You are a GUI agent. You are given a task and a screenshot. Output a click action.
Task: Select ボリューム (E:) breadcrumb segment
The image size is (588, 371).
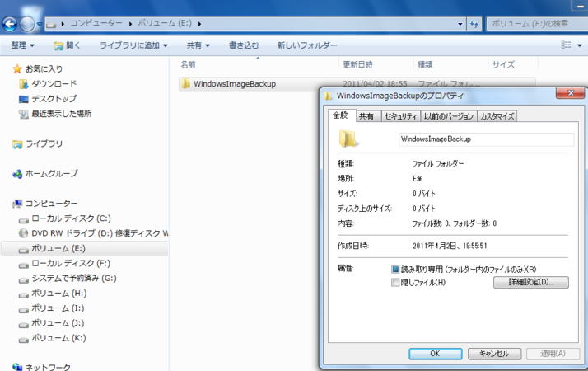[165, 23]
